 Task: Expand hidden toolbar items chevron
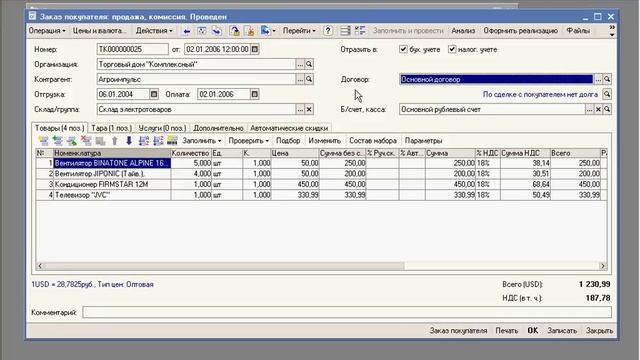click(611, 31)
